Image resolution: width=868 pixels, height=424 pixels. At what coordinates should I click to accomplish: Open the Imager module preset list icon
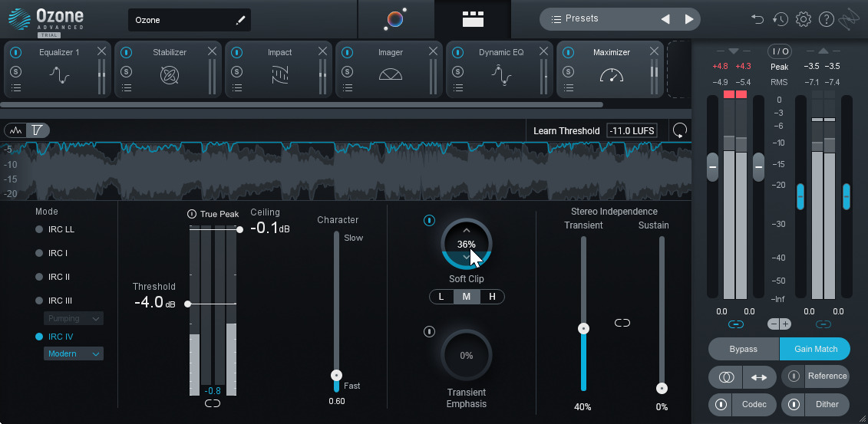pos(348,87)
